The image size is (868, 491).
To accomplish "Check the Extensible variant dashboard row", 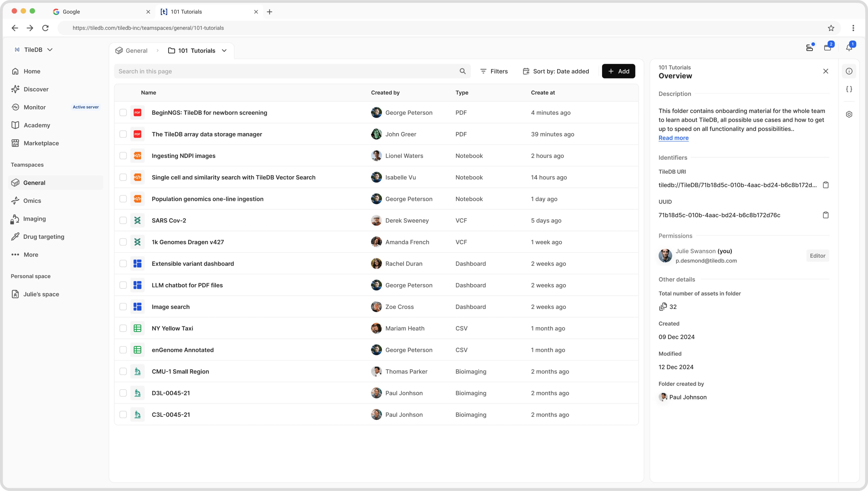I will click(x=123, y=264).
